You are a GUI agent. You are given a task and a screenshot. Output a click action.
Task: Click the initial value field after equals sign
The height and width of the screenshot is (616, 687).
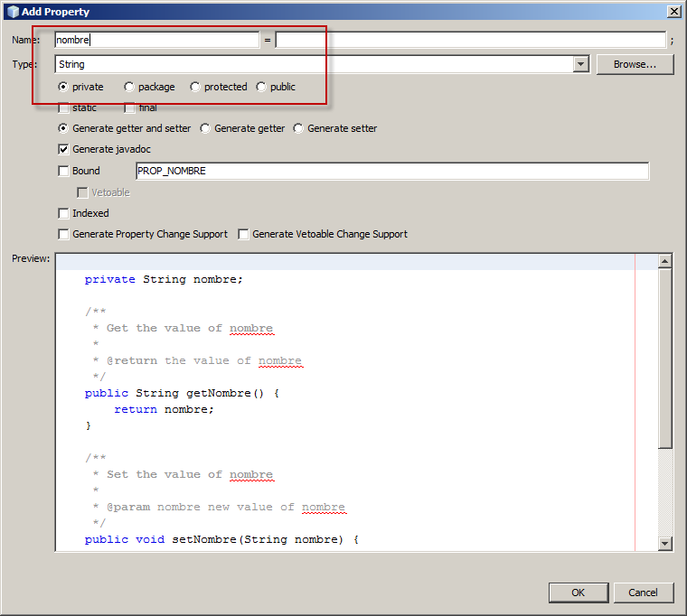click(x=471, y=40)
